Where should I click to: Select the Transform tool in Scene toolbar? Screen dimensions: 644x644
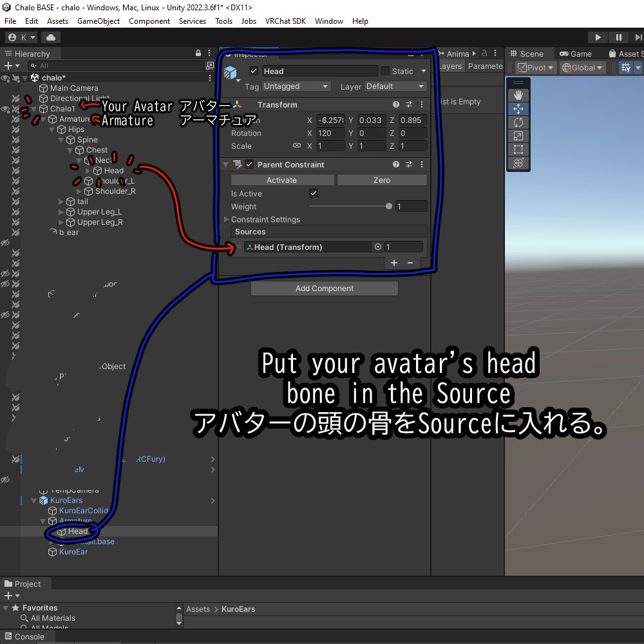[x=518, y=163]
